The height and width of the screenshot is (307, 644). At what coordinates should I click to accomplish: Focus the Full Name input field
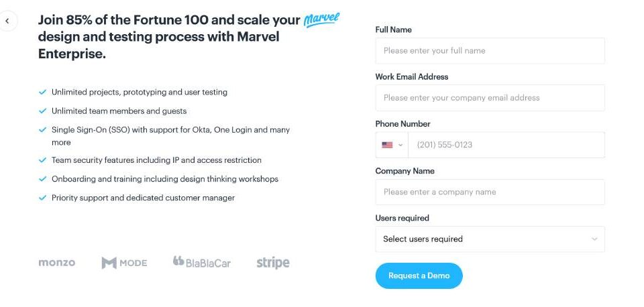click(x=490, y=51)
